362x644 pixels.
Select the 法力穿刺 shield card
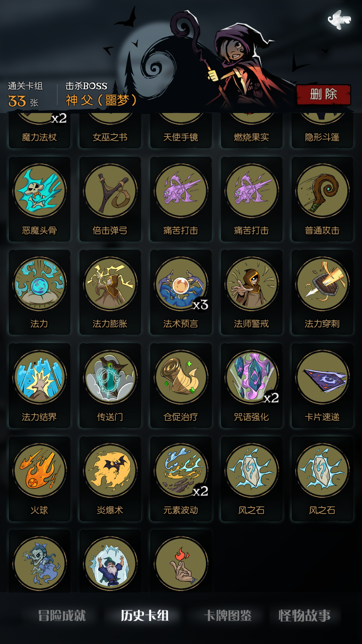[322, 292]
